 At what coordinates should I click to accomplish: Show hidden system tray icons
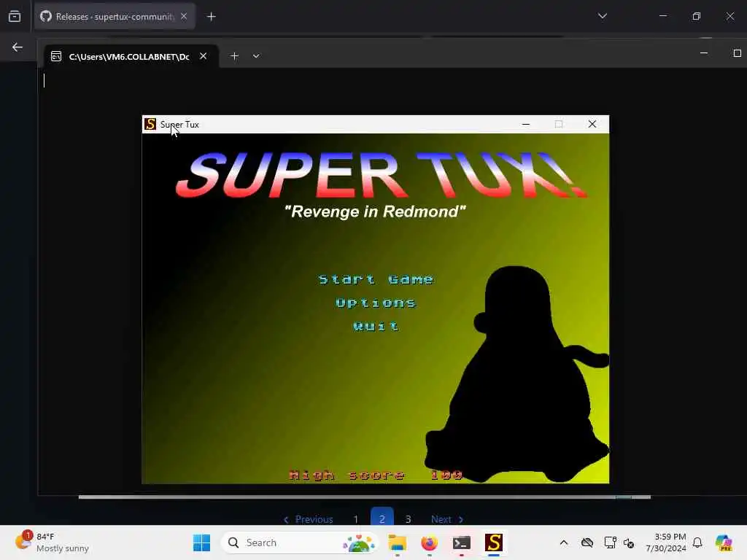click(564, 542)
